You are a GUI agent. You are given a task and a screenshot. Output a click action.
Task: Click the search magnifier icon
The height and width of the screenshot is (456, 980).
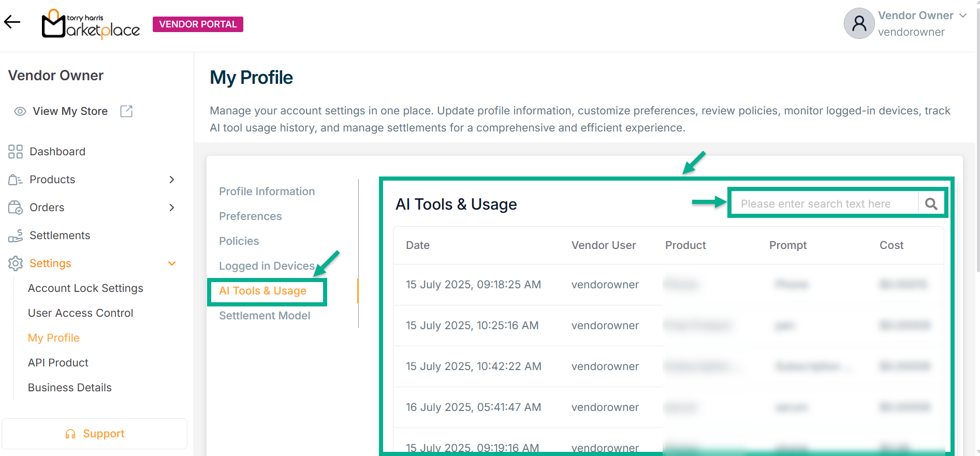(x=931, y=204)
